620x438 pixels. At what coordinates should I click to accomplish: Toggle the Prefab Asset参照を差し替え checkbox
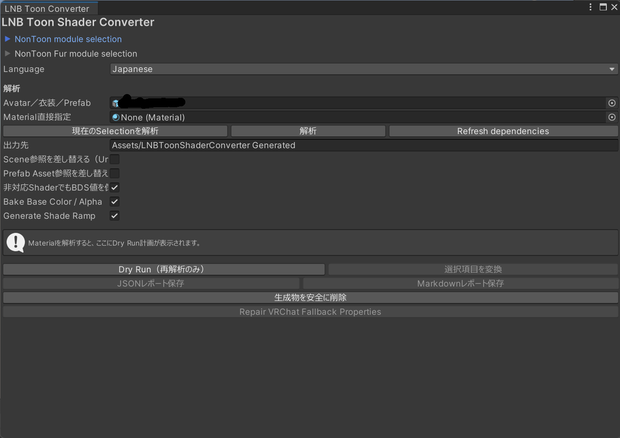(x=115, y=174)
